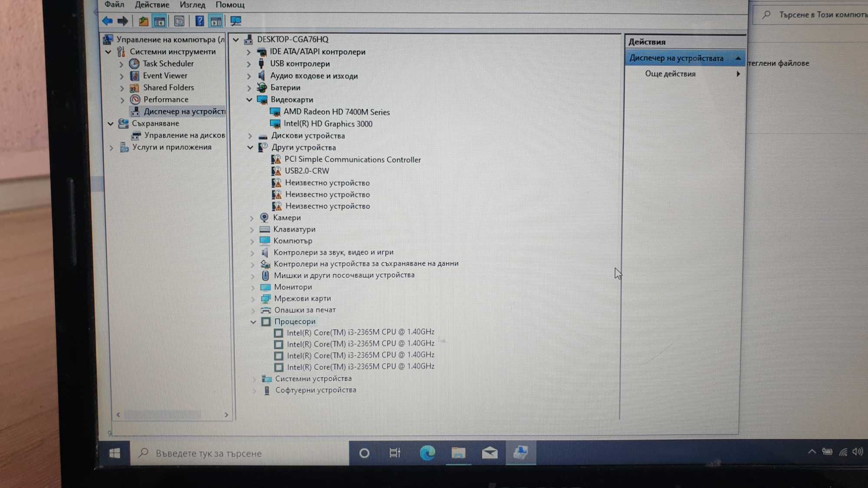Click Cortana circle icon on taskbar
Image resolution: width=868 pixels, height=488 pixels.
click(365, 453)
